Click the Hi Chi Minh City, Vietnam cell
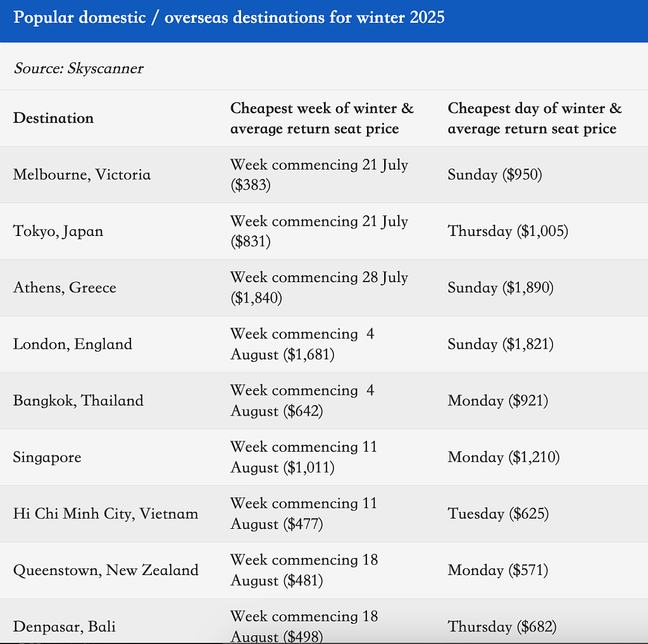This screenshot has width=648, height=644. (106, 514)
